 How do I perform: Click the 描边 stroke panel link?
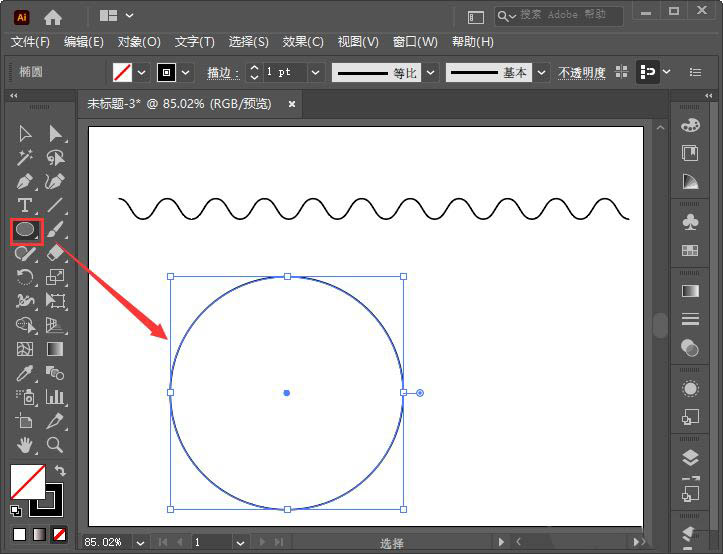[223, 73]
